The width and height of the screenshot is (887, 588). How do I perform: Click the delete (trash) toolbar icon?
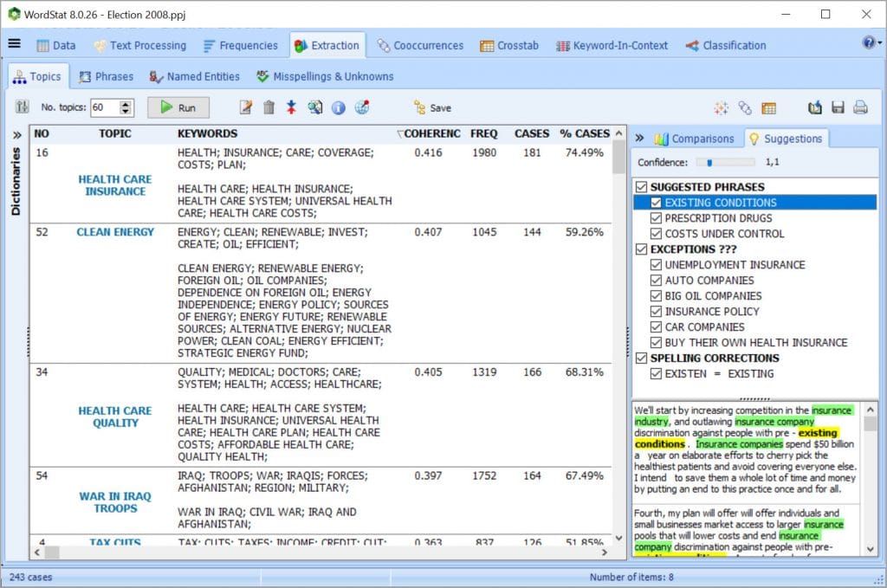coord(269,107)
